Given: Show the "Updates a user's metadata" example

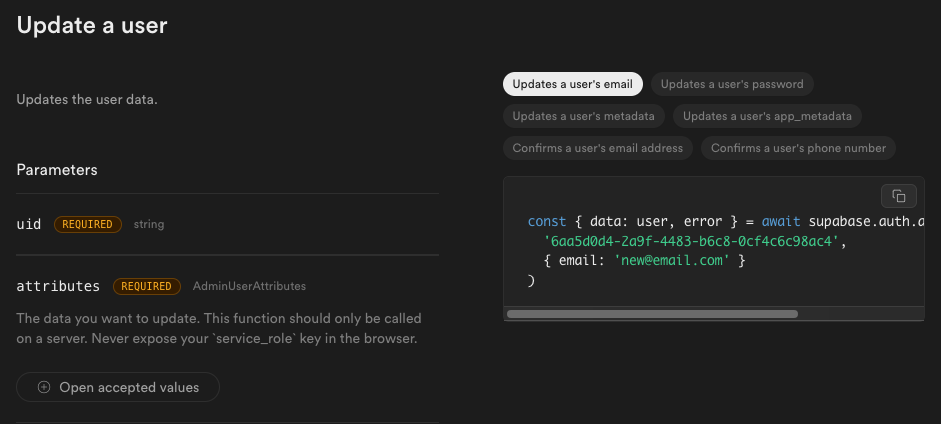Looking at the screenshot, I should click(583, 116).
